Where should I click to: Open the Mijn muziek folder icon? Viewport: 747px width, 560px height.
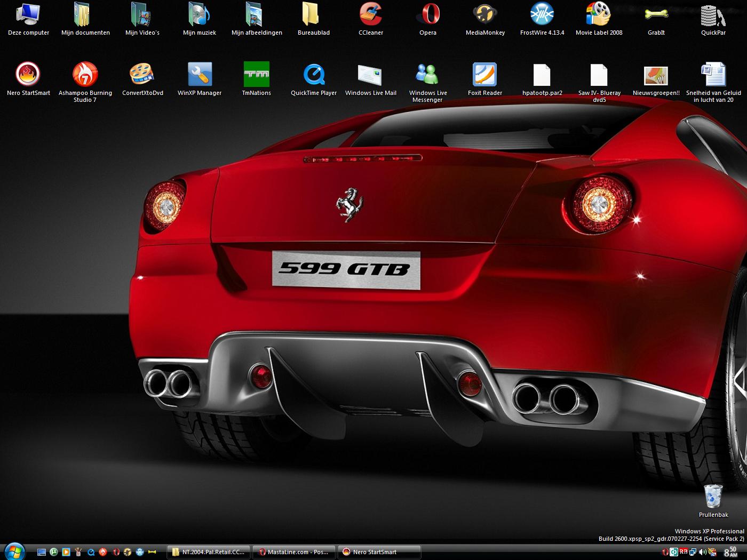pyautogui.click(x=200, y=19)
